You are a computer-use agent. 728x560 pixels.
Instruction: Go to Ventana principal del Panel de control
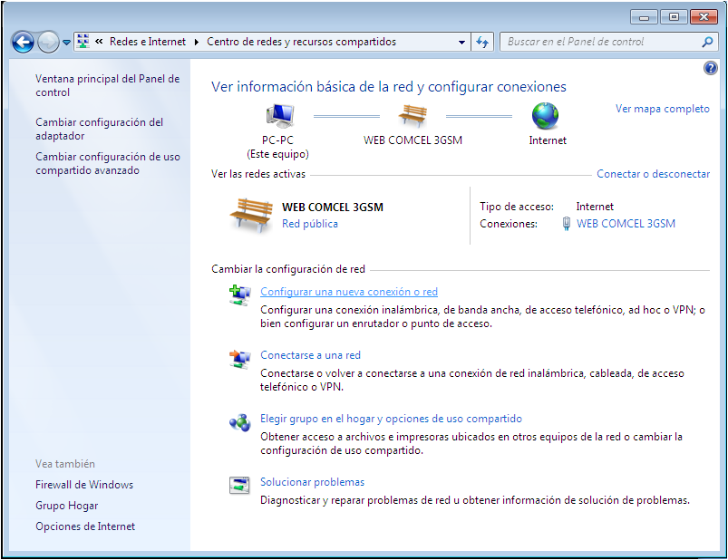107,85
